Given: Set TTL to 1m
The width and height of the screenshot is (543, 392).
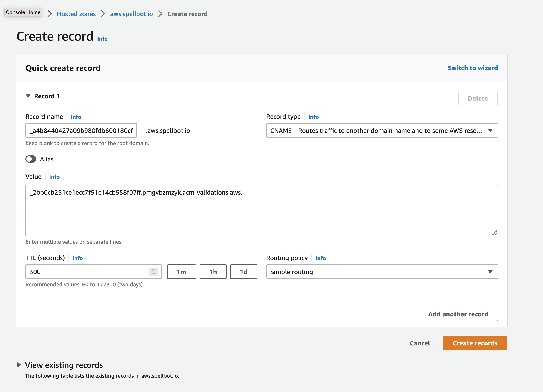Looking at the screenshot, I should coord(182,272).
